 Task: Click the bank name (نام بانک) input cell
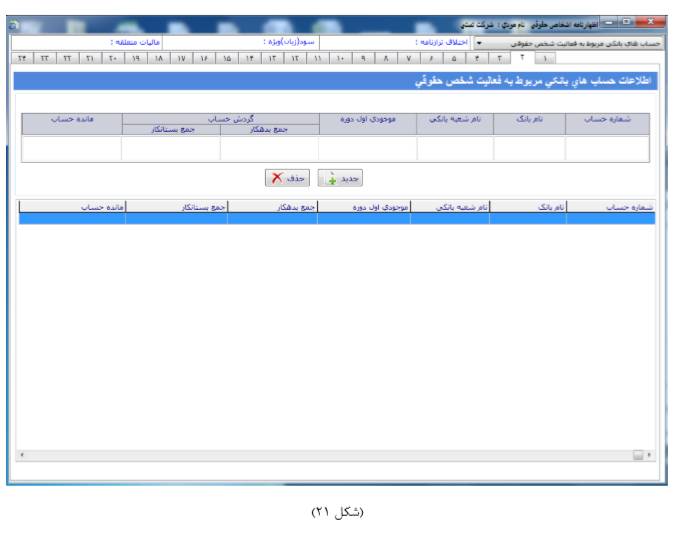click(529, 148)
